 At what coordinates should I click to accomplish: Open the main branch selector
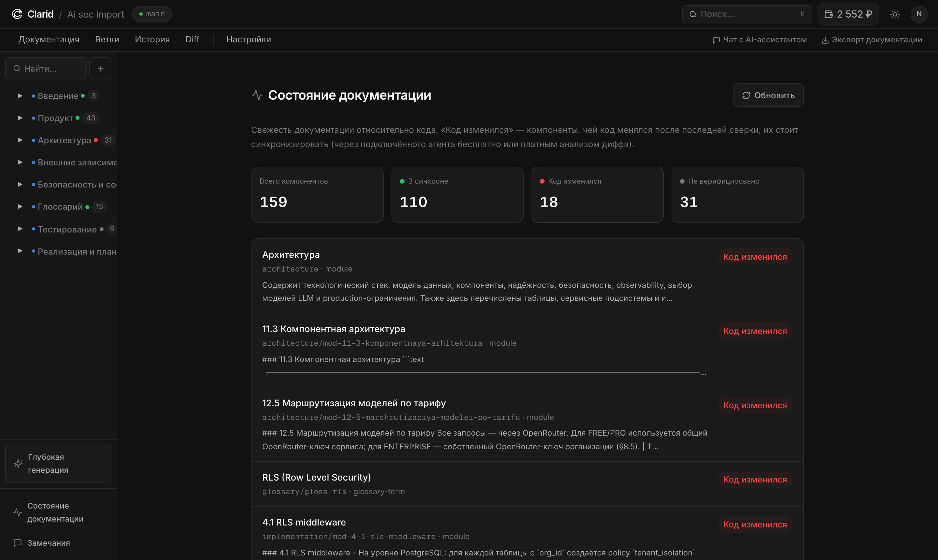[152, 14]
